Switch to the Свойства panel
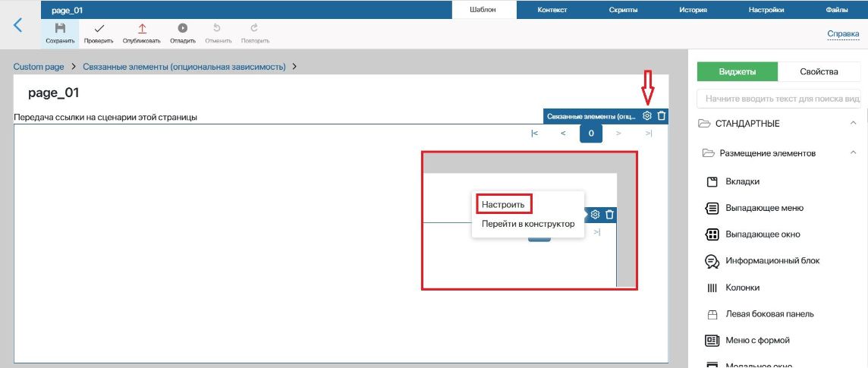Viewport: 868px width, 368px height. 819,71
